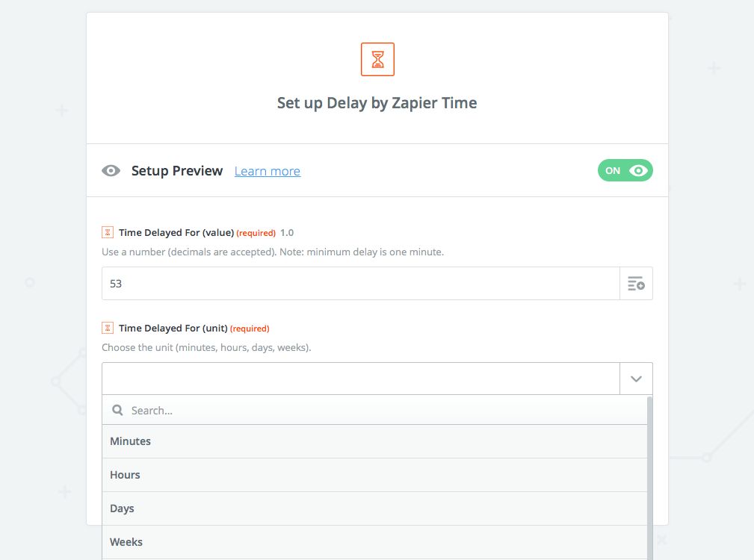This screenshot has width=754, height=560.
Task: Click the empty unit selection combo box
Action: click(361, 379)
